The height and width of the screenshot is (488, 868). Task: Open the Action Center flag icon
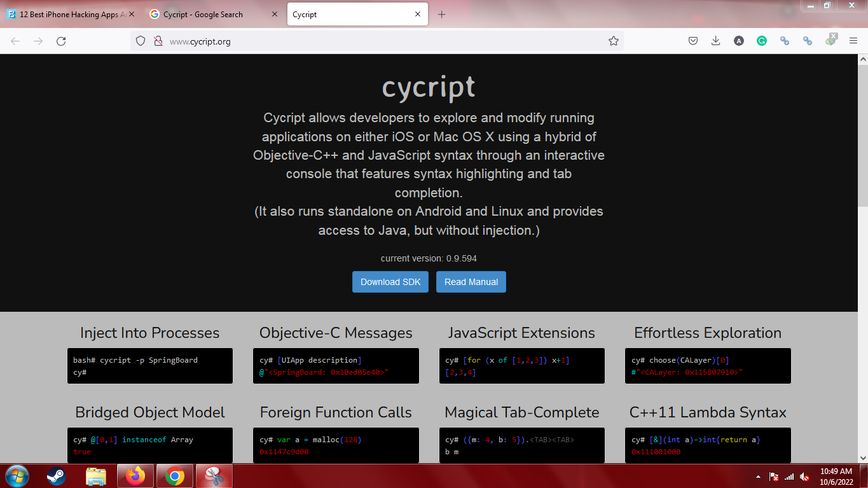tap(774, 476)
